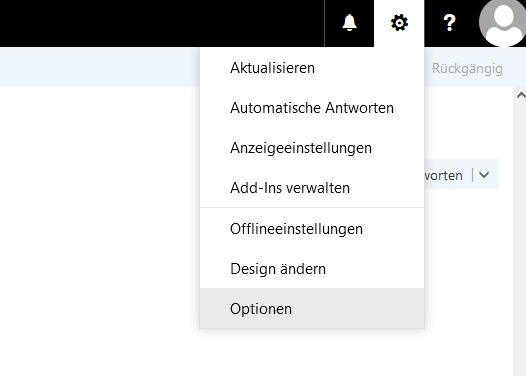Open Automatische Antworten settings
The image size is (526, 376).
click(312, 108)
